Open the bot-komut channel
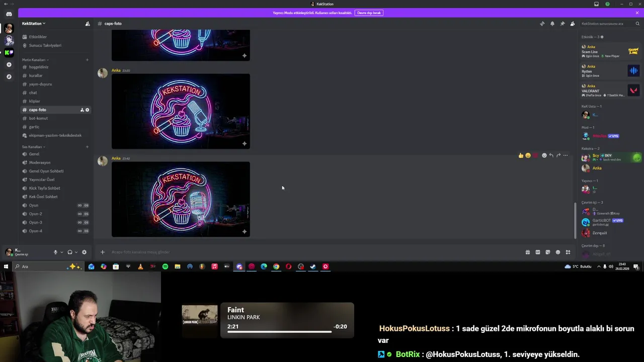 click(55, 118)
